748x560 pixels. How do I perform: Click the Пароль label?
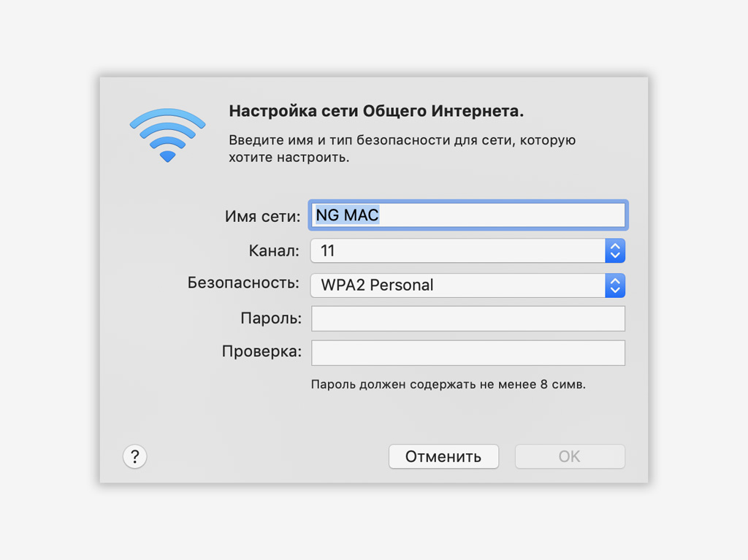coord(271,318)
